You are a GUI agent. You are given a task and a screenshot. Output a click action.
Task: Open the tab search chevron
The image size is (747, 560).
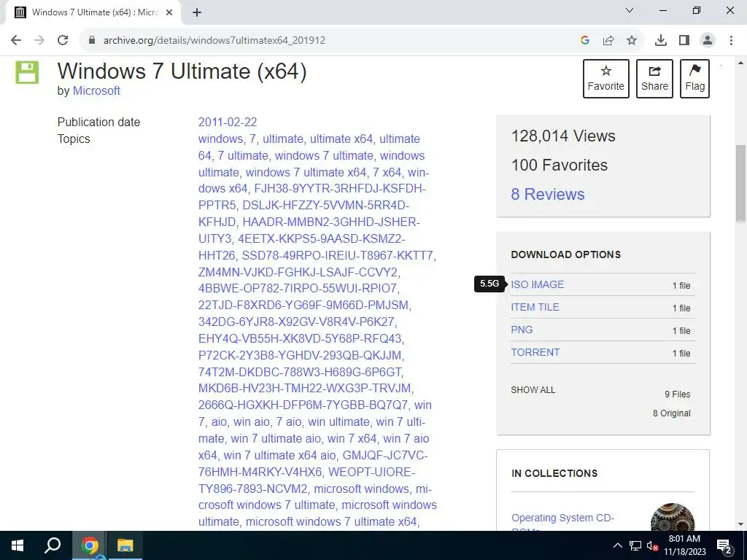point(630,10)
